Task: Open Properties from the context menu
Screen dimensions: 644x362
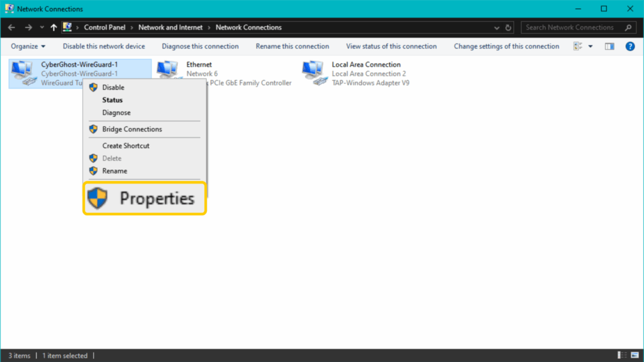Action: coord(145,199)
